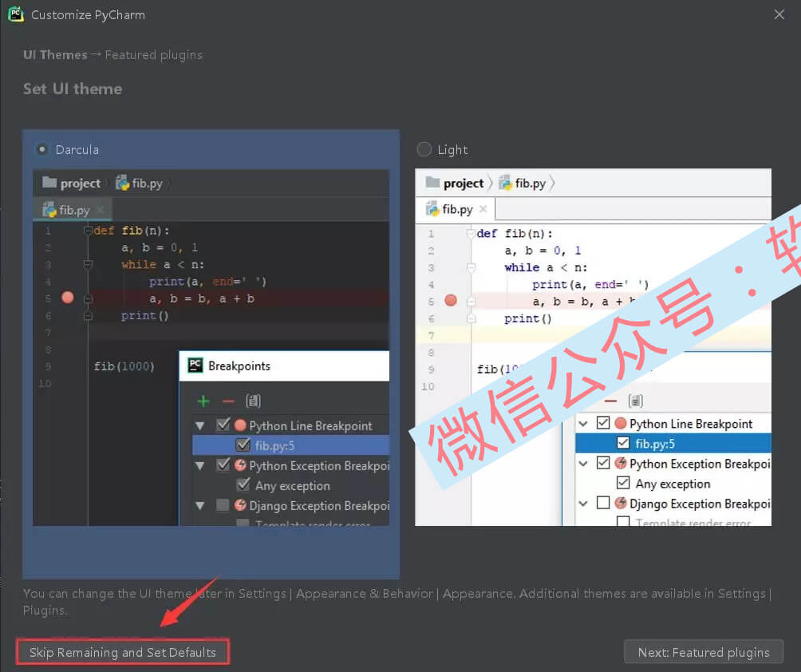Click the Light preview thumbnail image
This screenshot has height=672, width=801.
(593, 347)
